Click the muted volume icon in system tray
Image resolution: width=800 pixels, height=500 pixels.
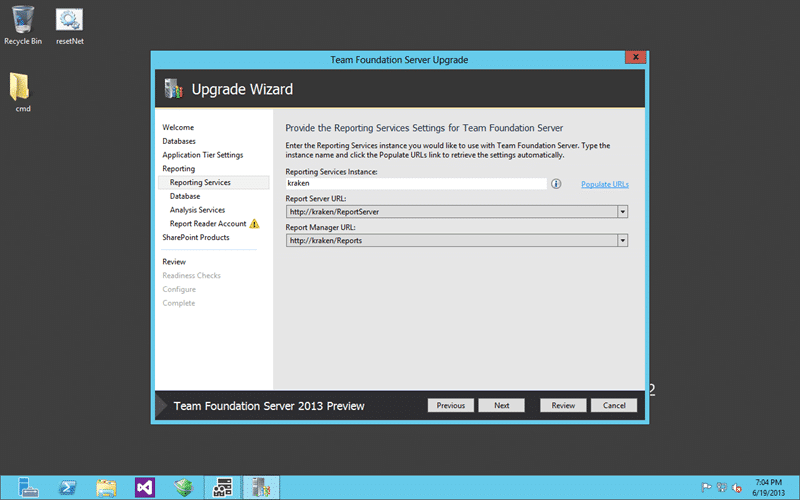(737, 488)
